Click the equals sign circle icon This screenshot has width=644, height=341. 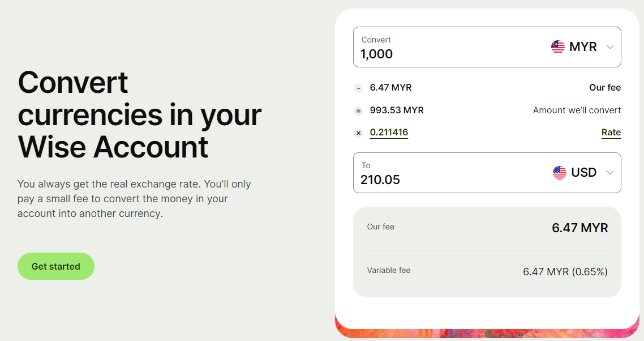coord(358,110)
